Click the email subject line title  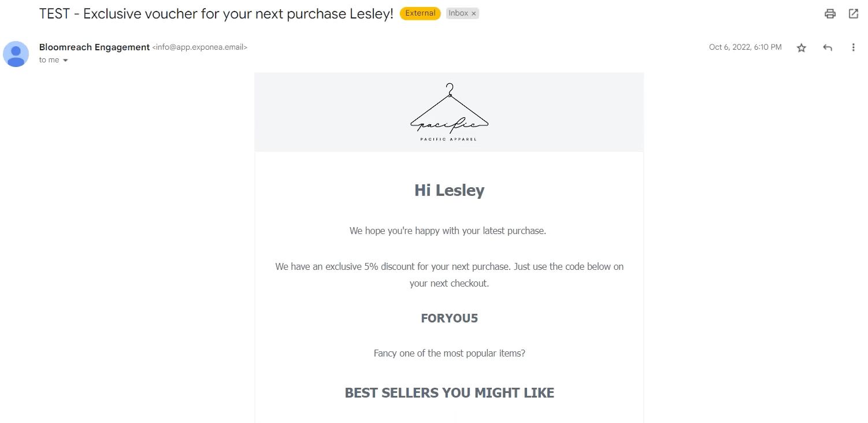[216, 14]
